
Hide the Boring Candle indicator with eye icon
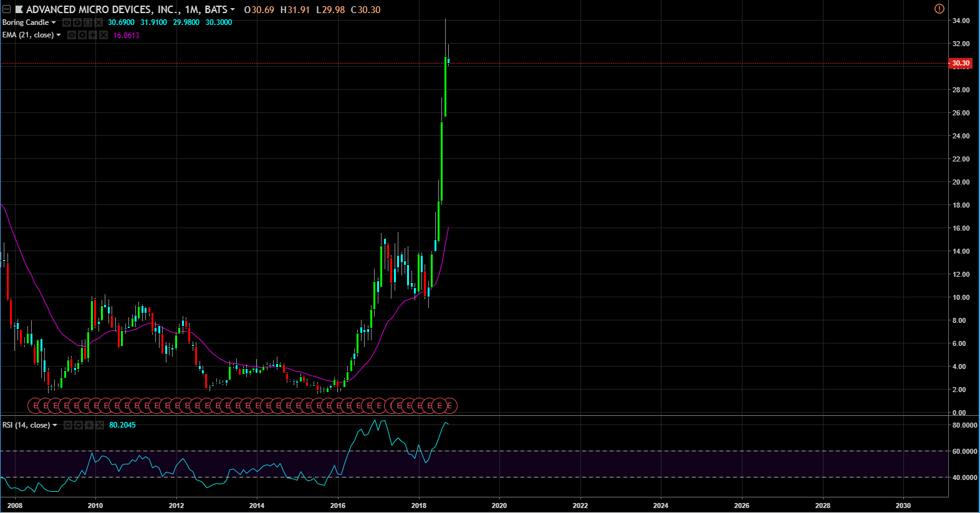click(67, 22)
